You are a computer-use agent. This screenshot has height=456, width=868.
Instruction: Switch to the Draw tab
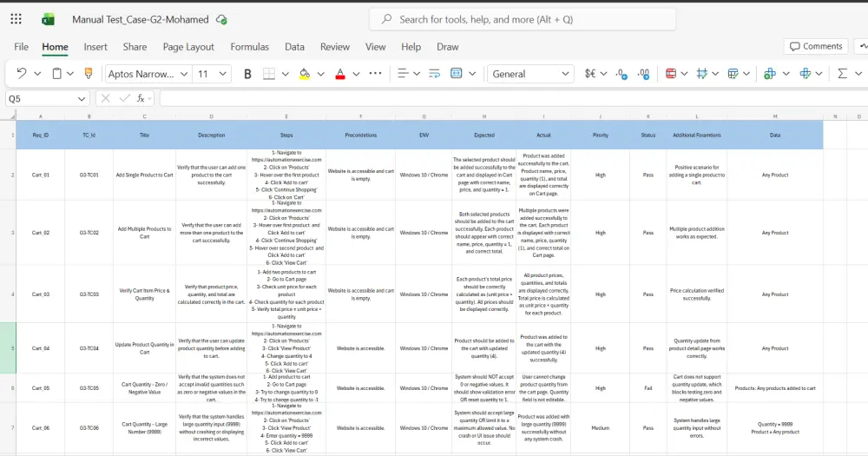click(x=447, y=47)
